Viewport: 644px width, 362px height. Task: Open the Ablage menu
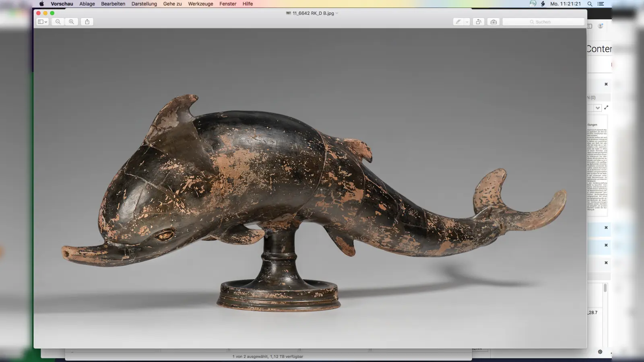(87, 4)
